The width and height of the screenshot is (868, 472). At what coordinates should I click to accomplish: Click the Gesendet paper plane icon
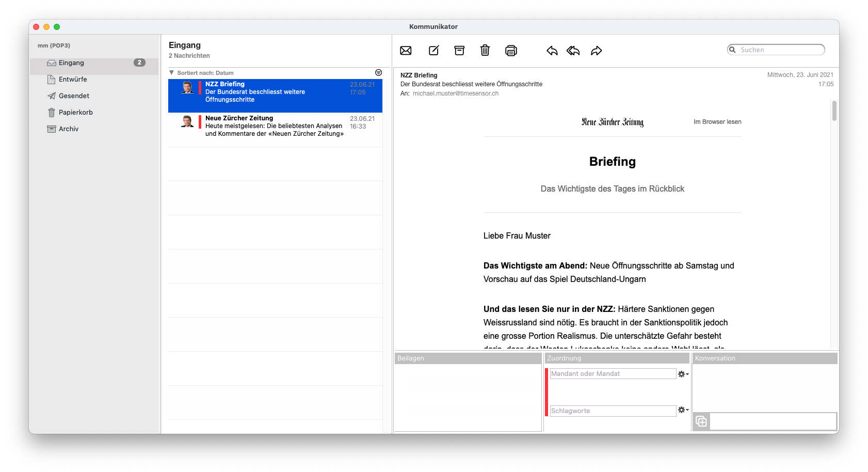click(52, 96)
